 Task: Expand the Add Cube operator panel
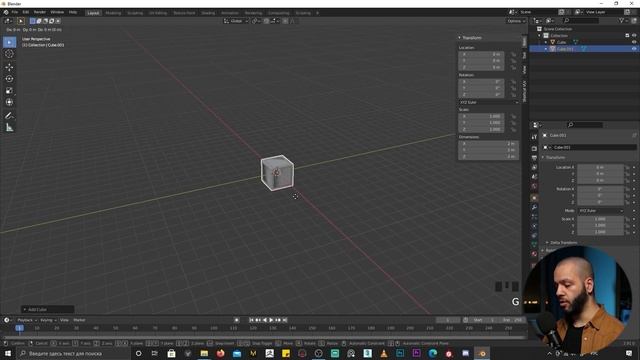coord(48,309)
